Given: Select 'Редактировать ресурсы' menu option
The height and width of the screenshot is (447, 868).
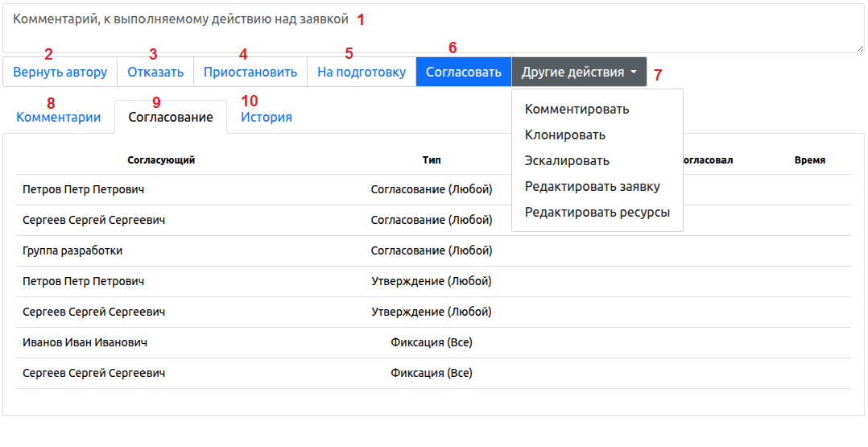Looking at the screenshot, I should pos(597,213).
